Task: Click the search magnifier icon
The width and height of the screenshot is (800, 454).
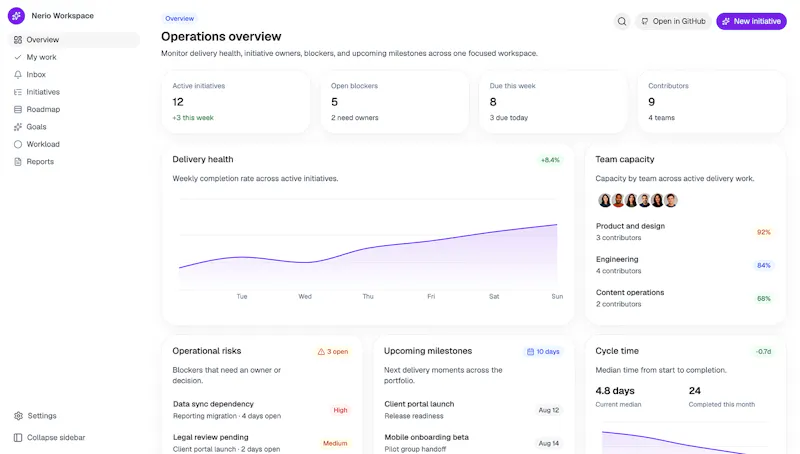Action: click(621, 21)
